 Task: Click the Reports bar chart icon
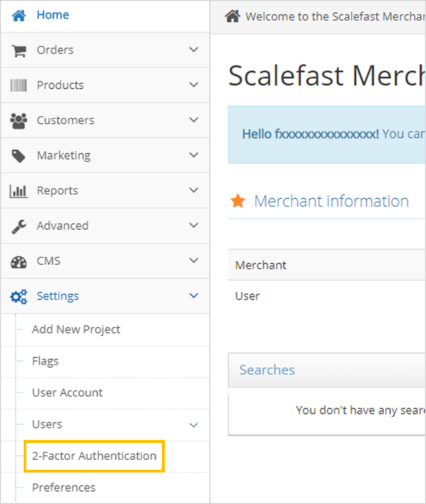click(x=19, y=191)
